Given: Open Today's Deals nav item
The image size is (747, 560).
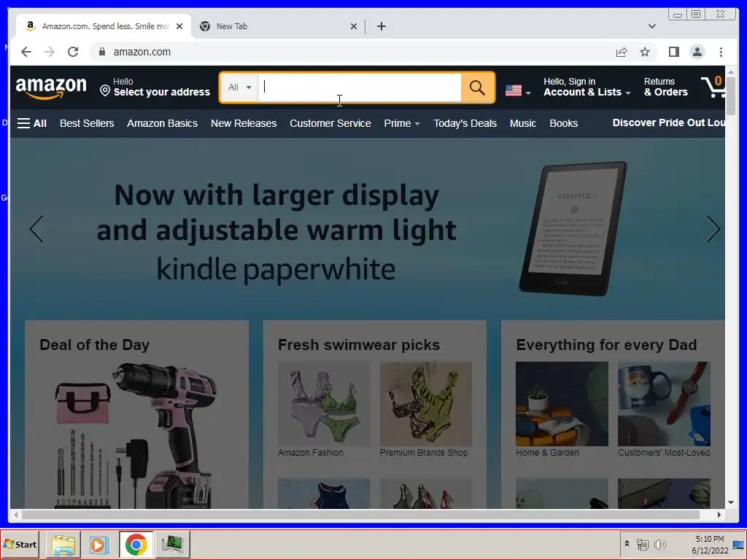Looking at the screenshot, I should coord(465,123).
